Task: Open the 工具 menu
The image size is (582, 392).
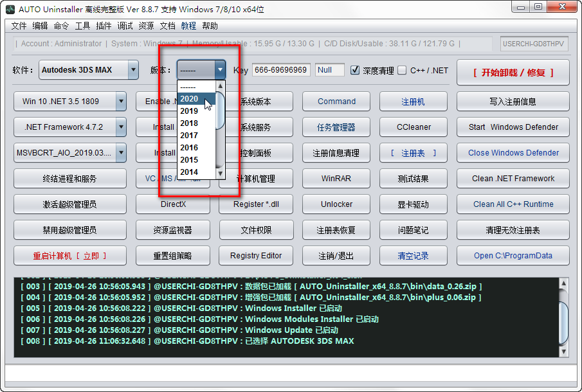Action: [x=82, y=26]
